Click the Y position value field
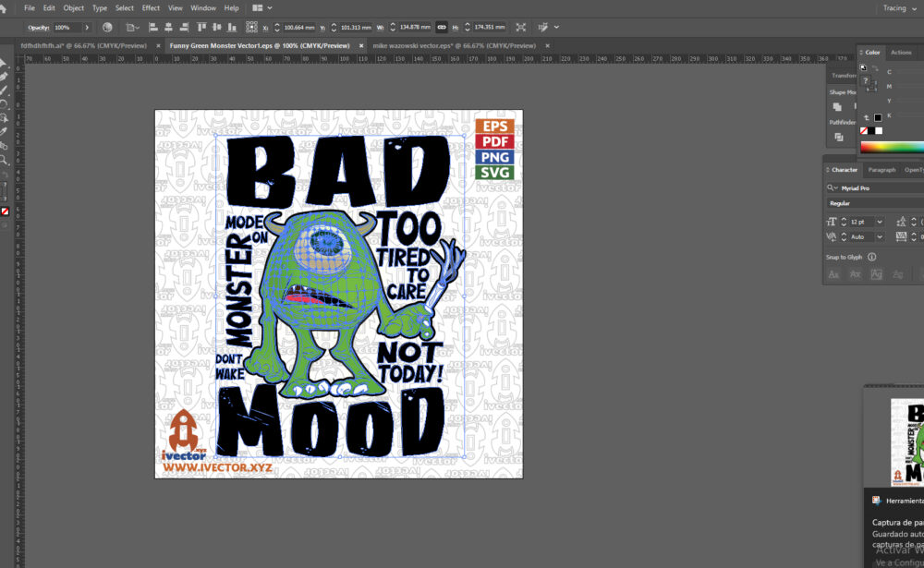This screenshot has width=924, height=568. point(356,28)
